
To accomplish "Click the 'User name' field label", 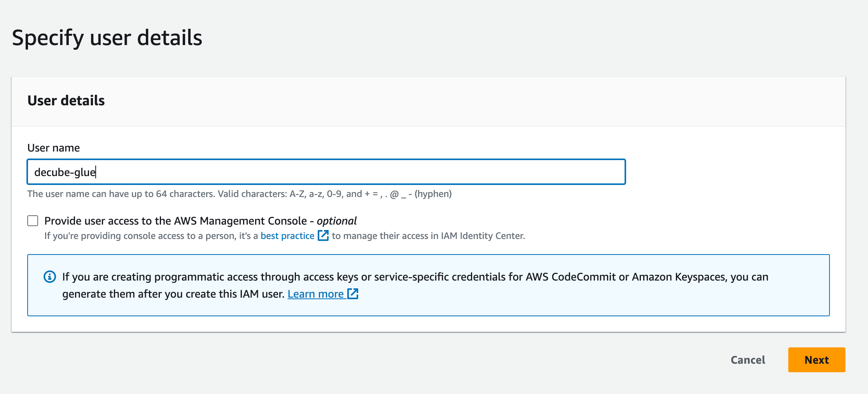I will click(54, 148).
